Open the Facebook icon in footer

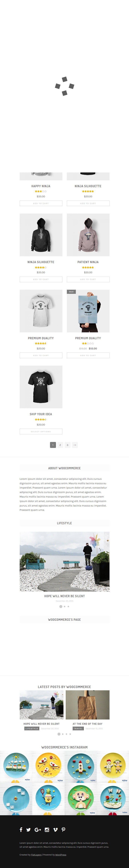[21, 830]
